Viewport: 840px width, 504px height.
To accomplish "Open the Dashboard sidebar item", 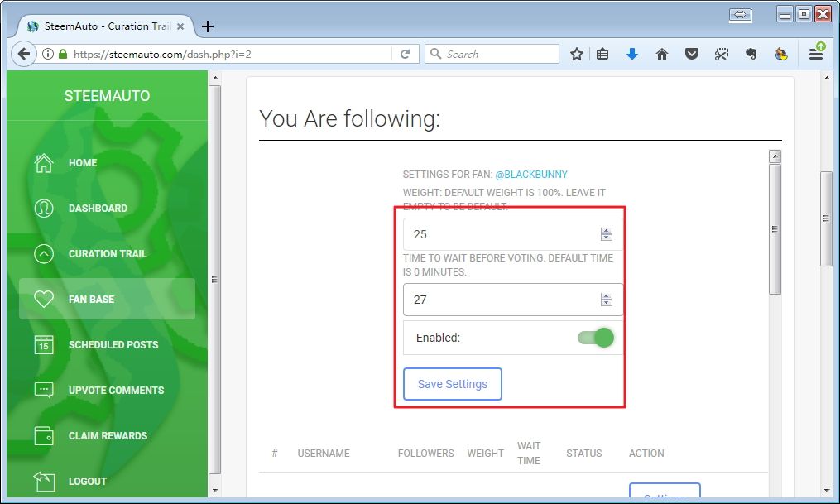I will click(107, 209).
